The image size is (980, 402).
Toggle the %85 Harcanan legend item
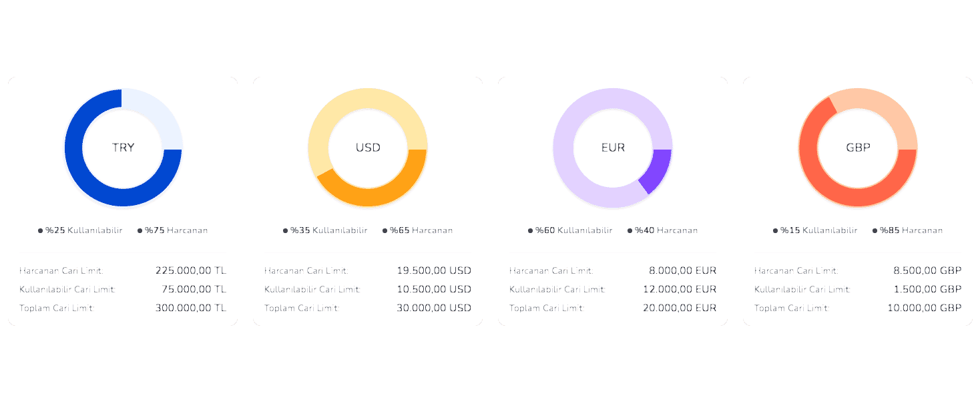(908, 230)
